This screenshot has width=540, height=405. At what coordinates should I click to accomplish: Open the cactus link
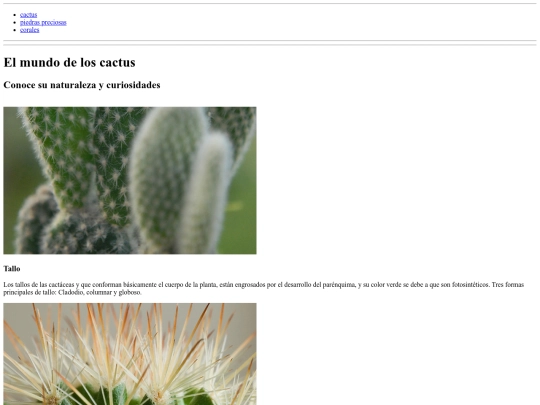(29, 15)
